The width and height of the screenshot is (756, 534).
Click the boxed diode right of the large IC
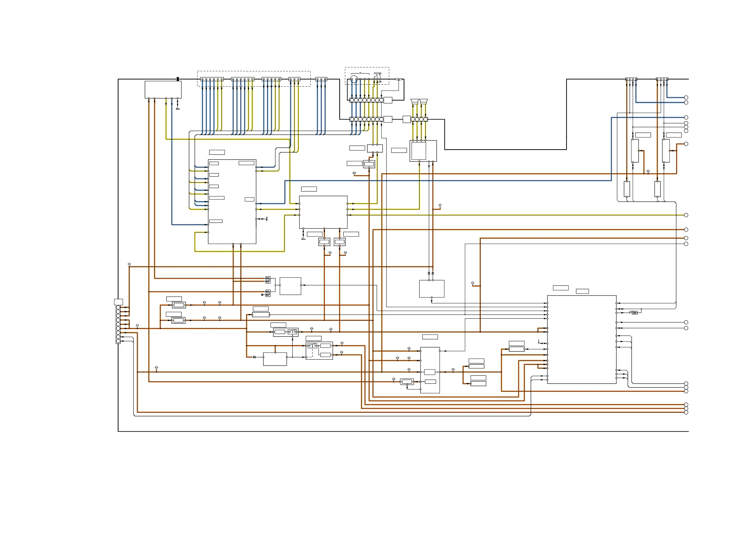633,313
